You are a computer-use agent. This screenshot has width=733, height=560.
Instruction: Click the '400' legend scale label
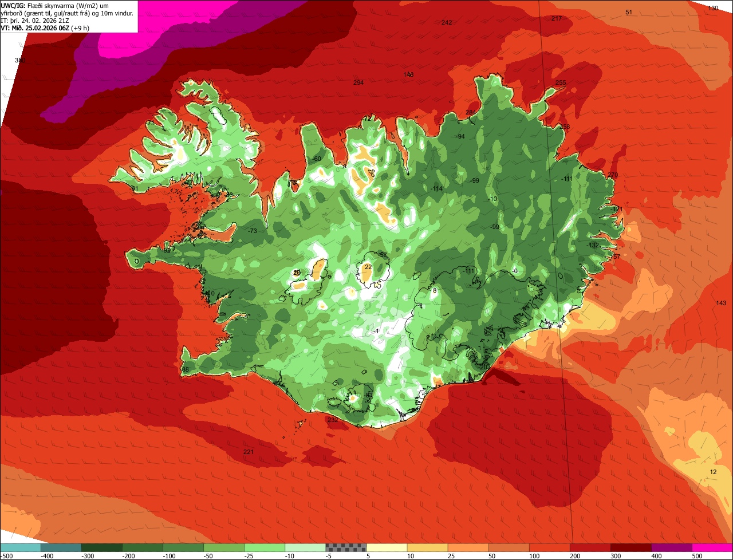(x=656, y=555)
